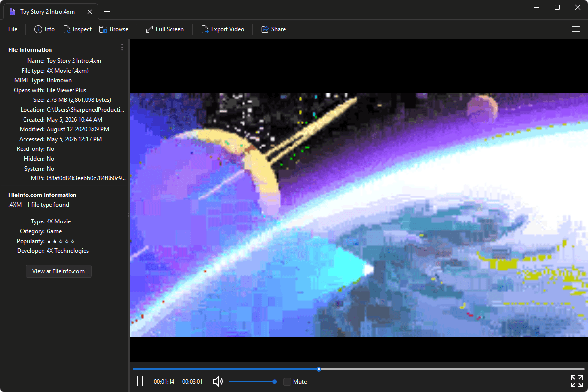Click the elapsed time 00:01:14
The width and height of the screenshot is (588, 392).
tap(164, 382)
